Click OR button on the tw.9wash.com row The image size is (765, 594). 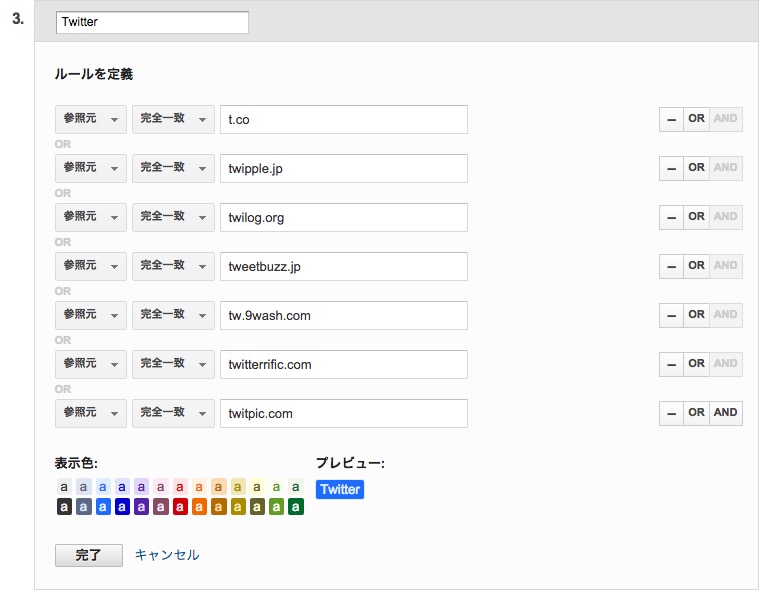(x=696, y=316)
